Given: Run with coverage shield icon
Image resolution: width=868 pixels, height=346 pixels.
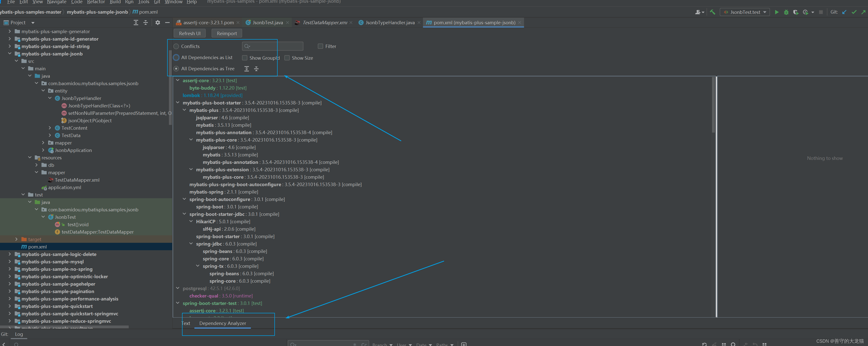Looking at the screenshot, I should (795, 12).
